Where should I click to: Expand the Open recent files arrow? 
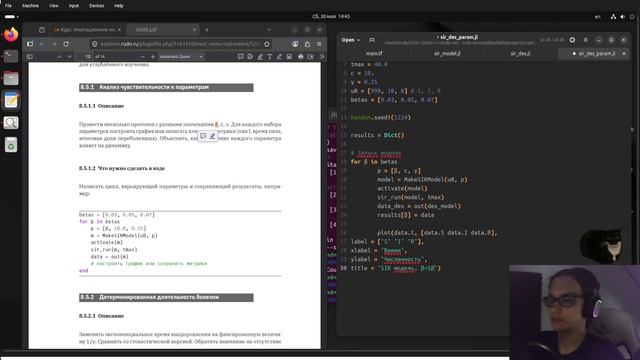tap(358, 40)
